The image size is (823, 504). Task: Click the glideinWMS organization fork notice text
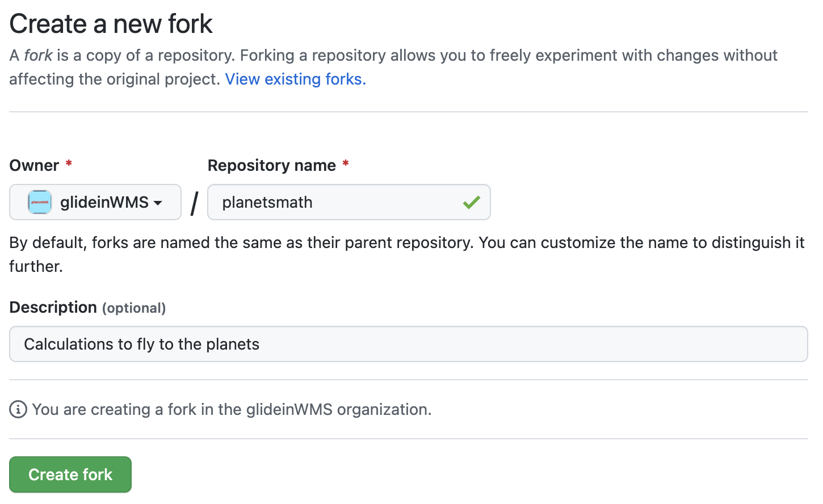[232, 409]
